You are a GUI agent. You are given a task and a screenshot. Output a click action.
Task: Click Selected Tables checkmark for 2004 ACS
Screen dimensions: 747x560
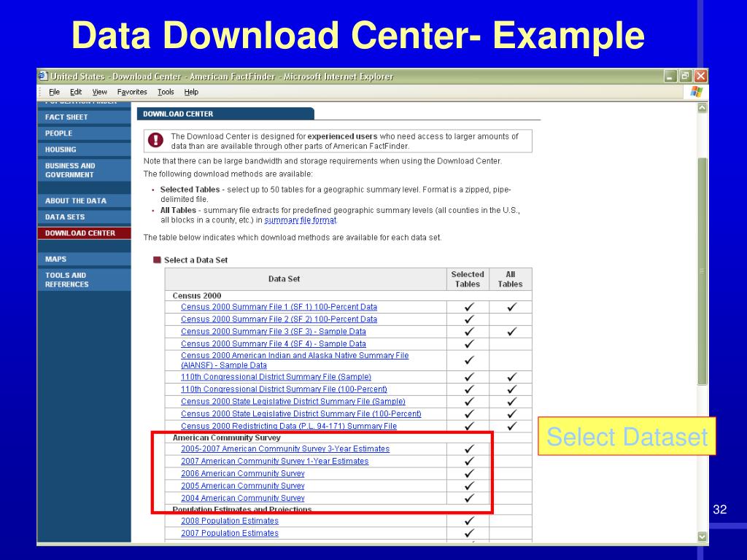tap(469, 498)
